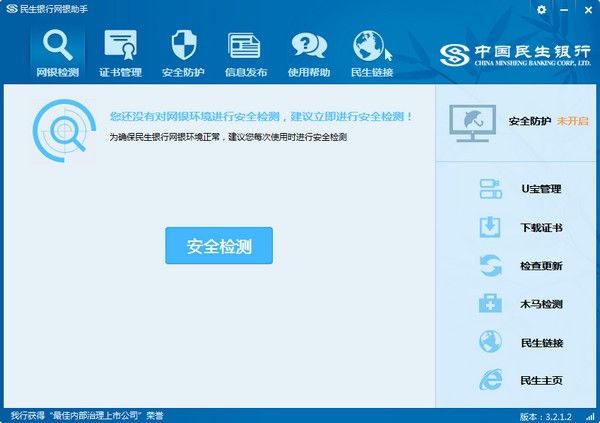This screenshot has height=423, width=600.
Task: Switch to 证书管理 certificate tab
Action: pyautogui.click(x=120, y=53)
